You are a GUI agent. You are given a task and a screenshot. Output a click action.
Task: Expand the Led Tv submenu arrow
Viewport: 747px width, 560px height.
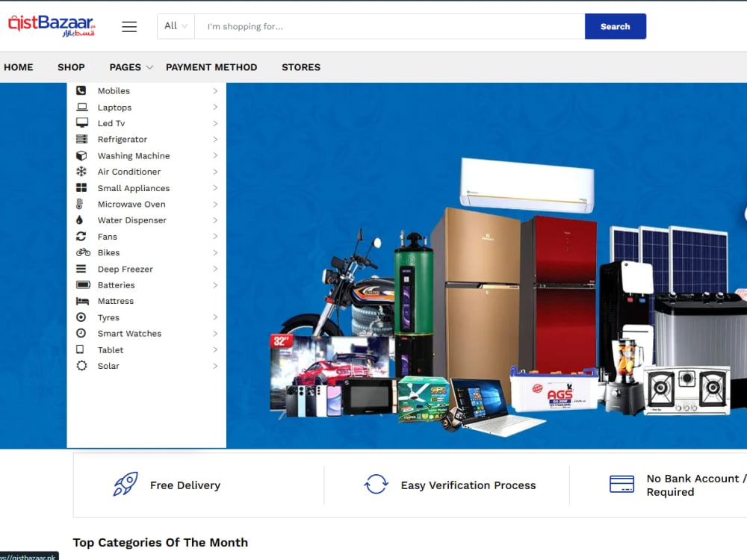pyautogui.click(x=215, y=123)
